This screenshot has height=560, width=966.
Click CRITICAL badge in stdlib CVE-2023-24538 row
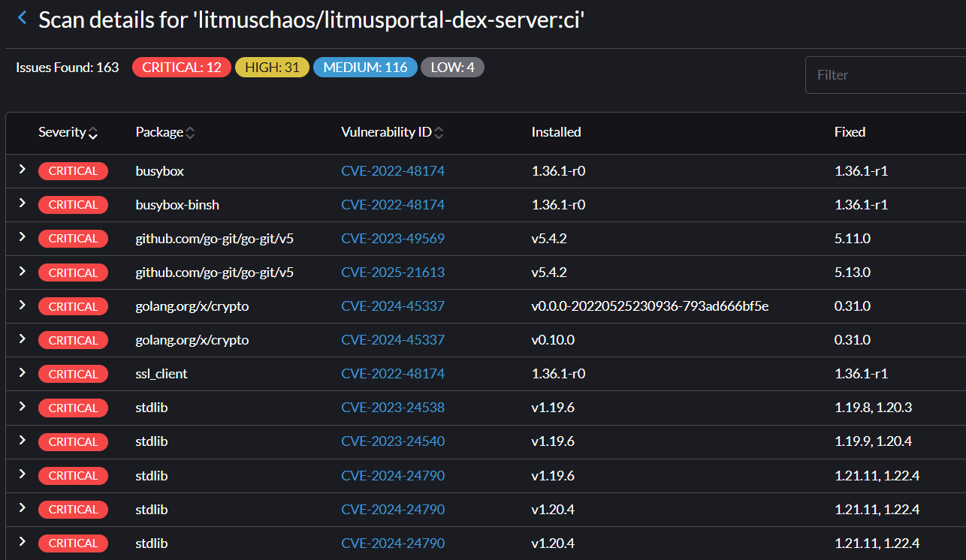pos(73,408)
